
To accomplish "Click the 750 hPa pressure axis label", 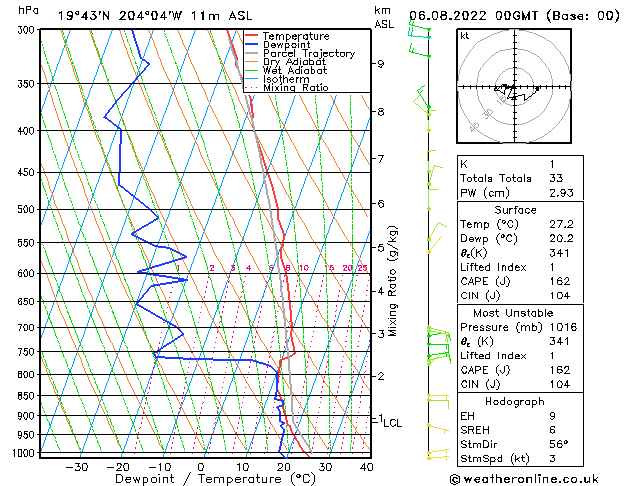I will [28, 352].
